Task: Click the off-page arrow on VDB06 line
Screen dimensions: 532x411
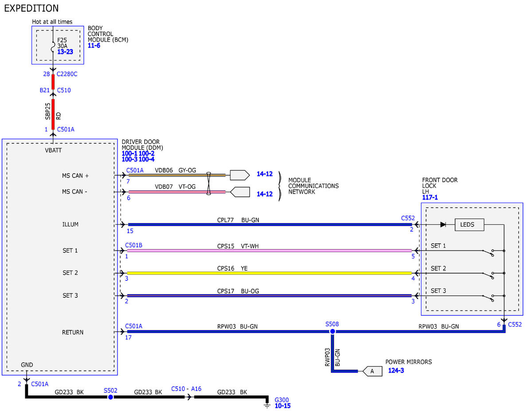Action: click(x=240, y=175)
